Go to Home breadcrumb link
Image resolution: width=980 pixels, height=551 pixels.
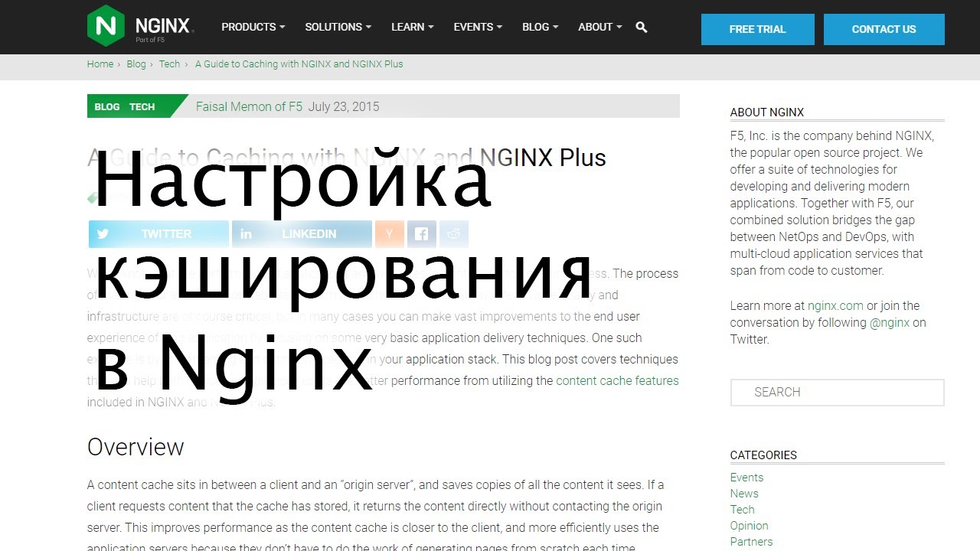(x=100, y=64)
